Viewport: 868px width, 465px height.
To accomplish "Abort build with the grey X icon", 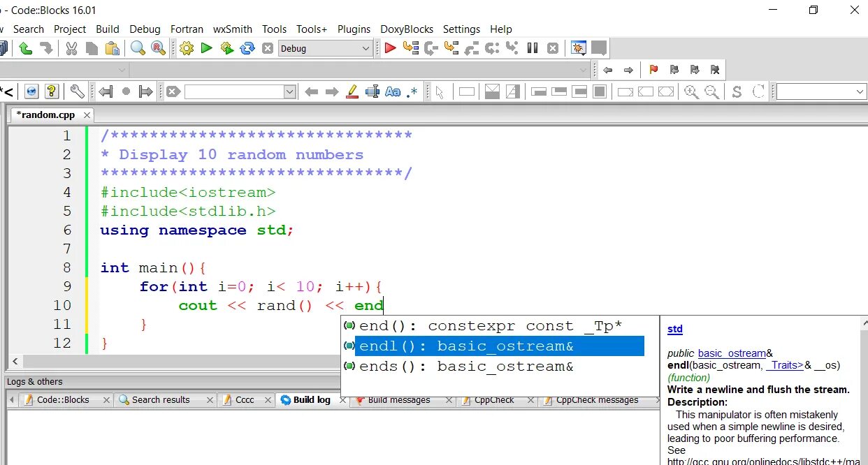I will [267, 48].
